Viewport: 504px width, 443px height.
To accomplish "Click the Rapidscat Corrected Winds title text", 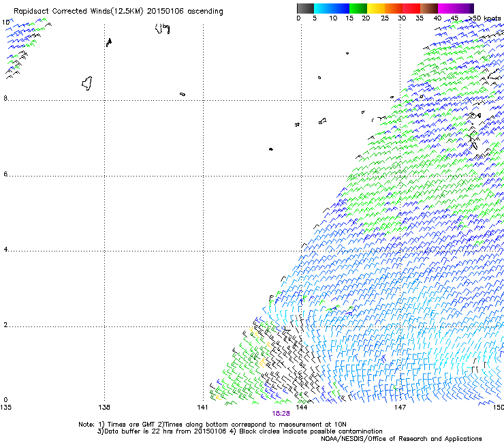I will 119,11.
